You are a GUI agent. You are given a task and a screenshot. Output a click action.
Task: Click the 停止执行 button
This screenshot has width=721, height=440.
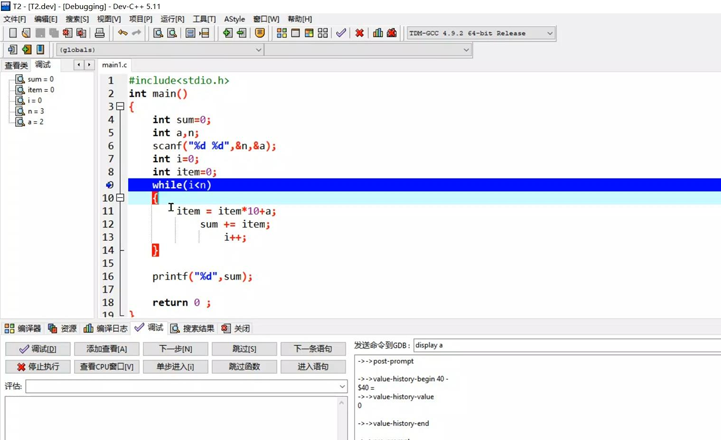click(x=38, y=366)
